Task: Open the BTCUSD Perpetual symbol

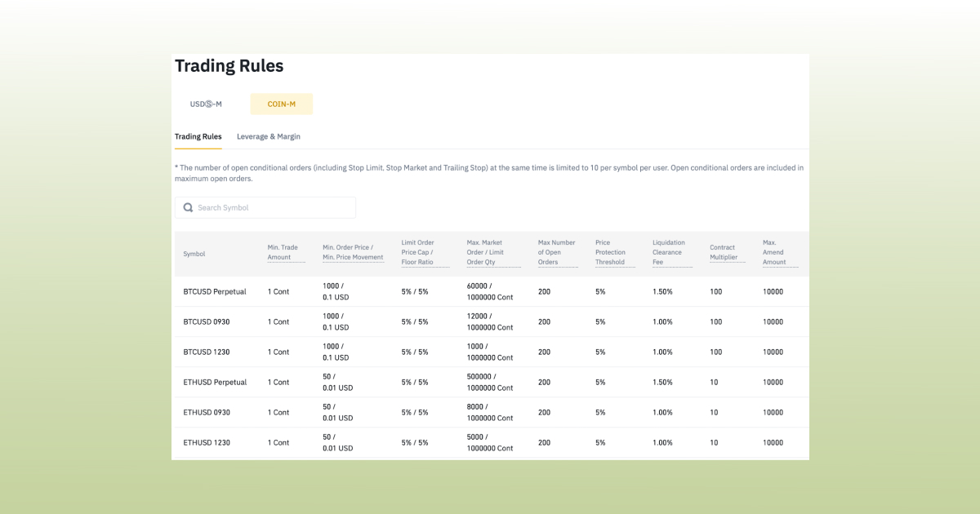Action: (x=215, y=291)
